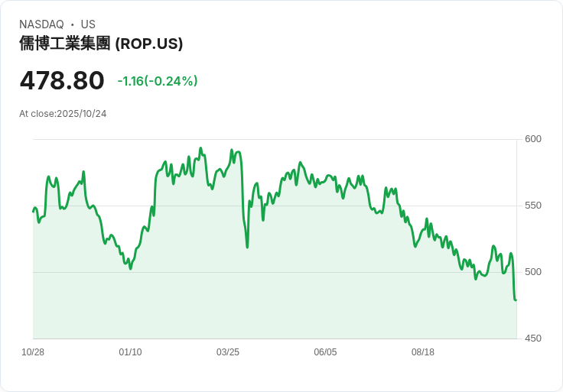Click the 500 price axis label
The width and height of the screenshot is (563, 392).
point(533,272)
